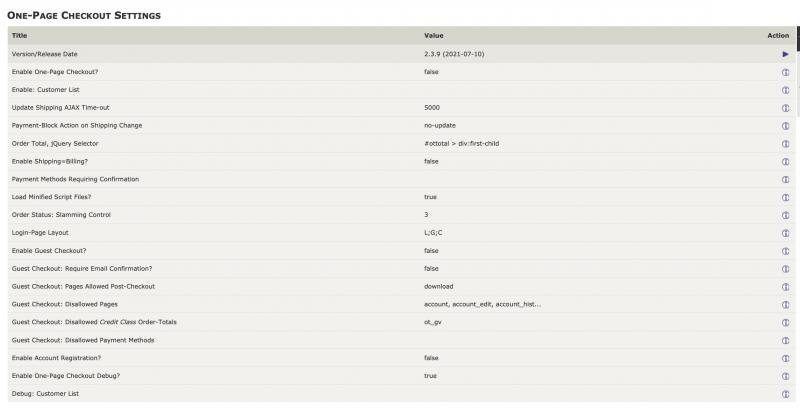Click info icon for Enable One-Page Checkout row
This screenshot has height=415, width=800.
785,72
